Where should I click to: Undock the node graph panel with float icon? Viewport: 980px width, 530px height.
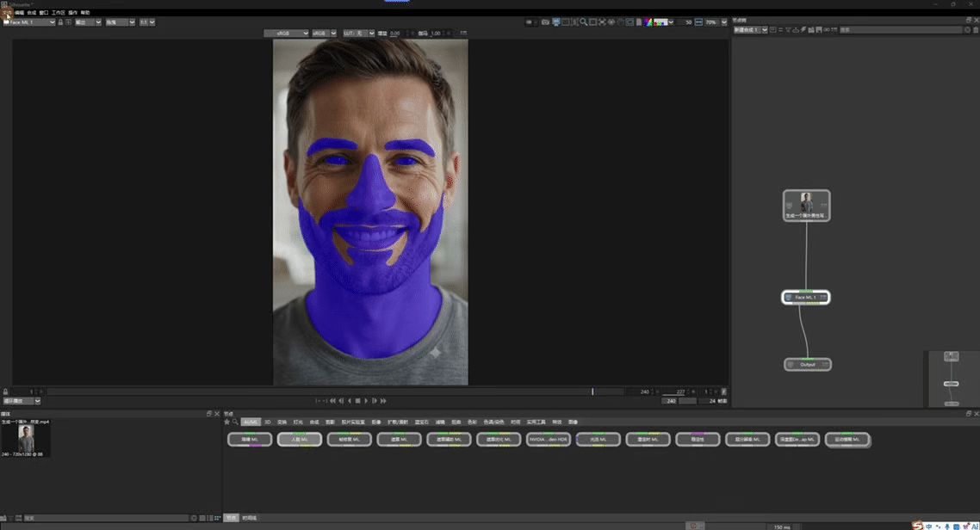click(969, 20)
